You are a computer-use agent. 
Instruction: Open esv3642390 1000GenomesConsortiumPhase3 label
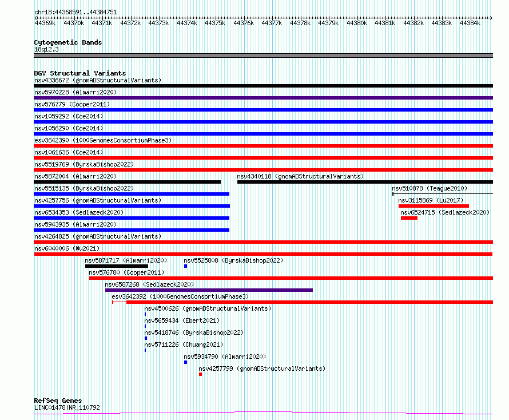coord(103,140)
